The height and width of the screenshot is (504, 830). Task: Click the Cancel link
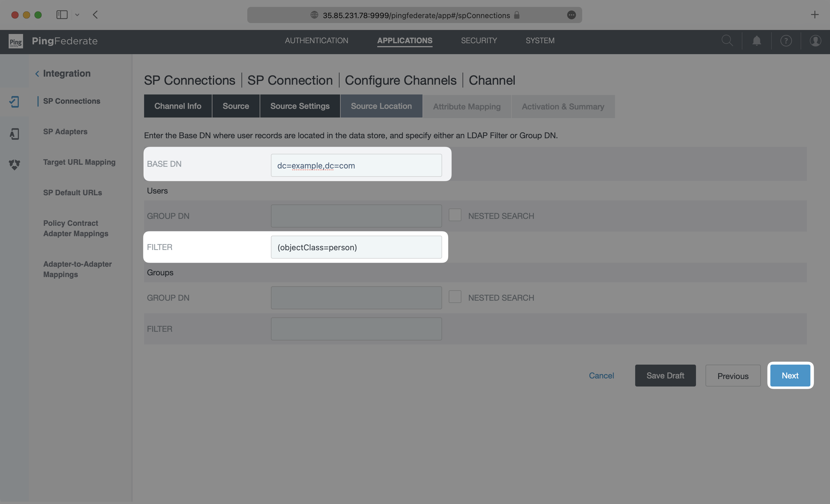602,375
